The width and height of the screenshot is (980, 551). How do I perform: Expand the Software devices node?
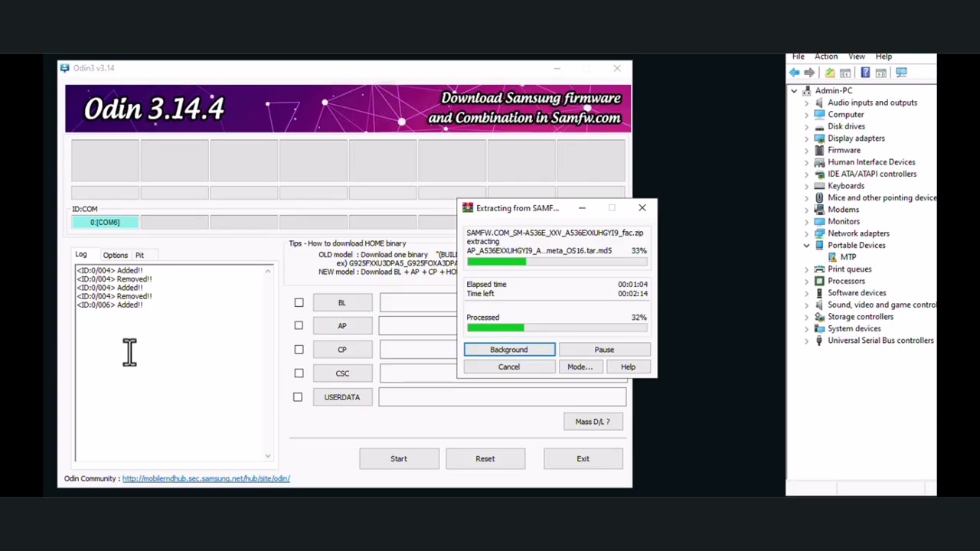tap(806, 293)
